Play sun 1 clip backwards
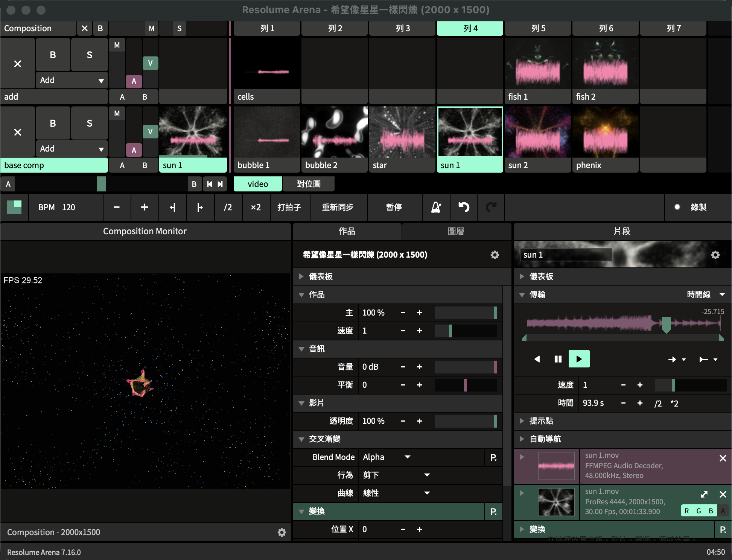The image size is (732, 560). (537, 359)
